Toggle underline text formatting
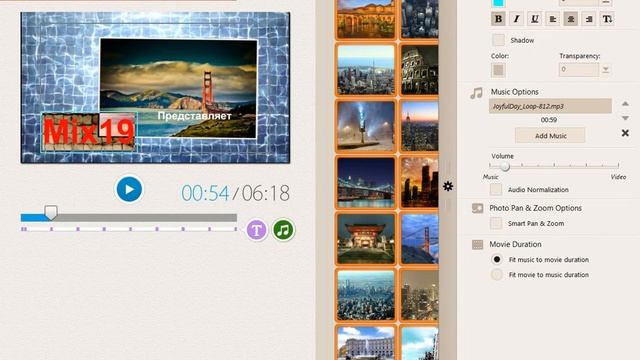Image resolution: width=640 pixels, height=360 pixels. [x=534, y=19]
